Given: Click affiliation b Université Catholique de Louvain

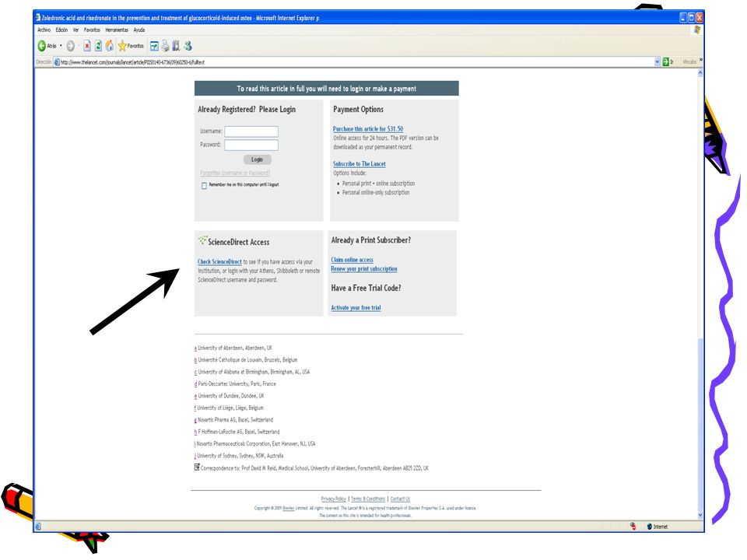Looking at the screenshot, I should click(195, 360).
